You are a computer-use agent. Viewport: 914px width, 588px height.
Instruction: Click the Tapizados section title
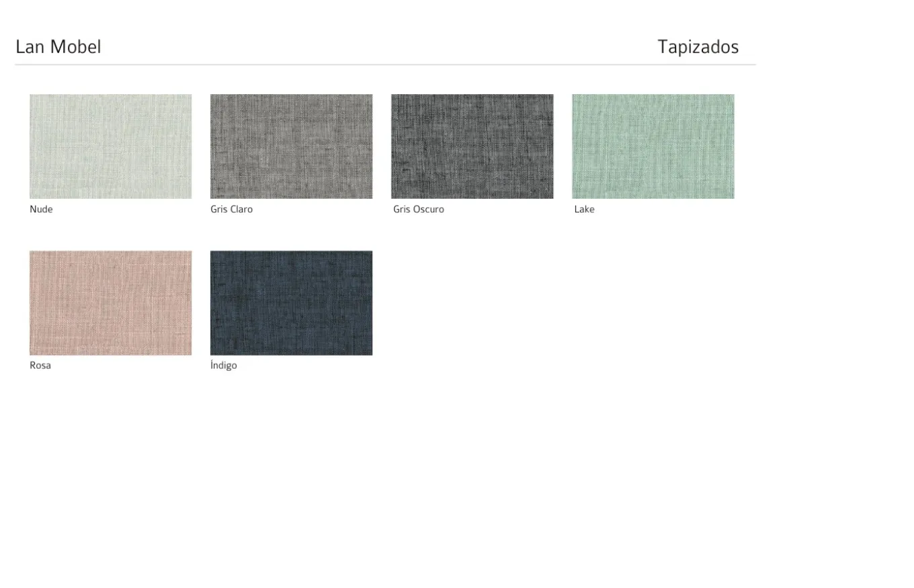pos(698,47)
